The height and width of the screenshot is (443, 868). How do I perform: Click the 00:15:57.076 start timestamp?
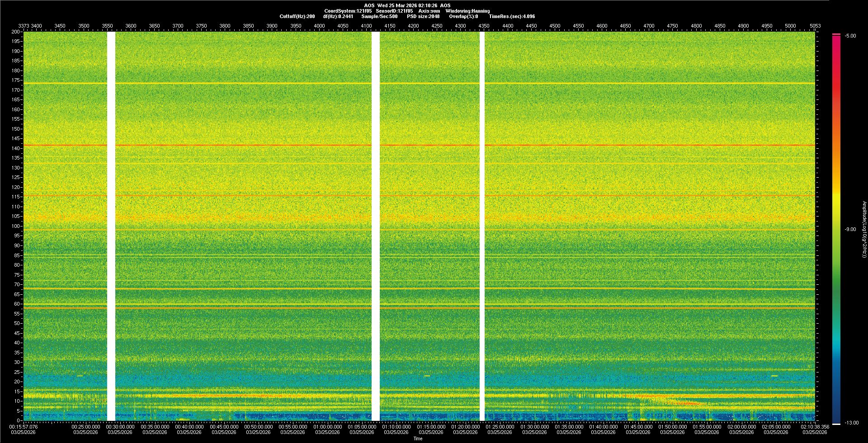tap(24, 427)
